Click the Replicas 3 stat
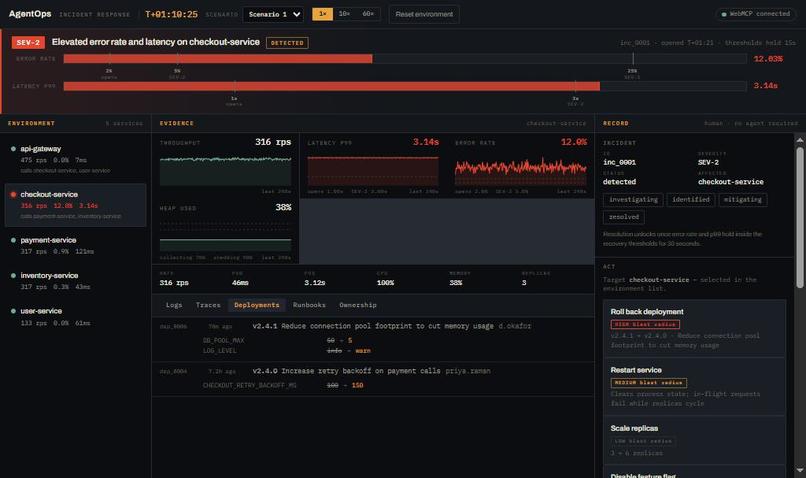Screen dimensions: 806x478 [536, 279]
